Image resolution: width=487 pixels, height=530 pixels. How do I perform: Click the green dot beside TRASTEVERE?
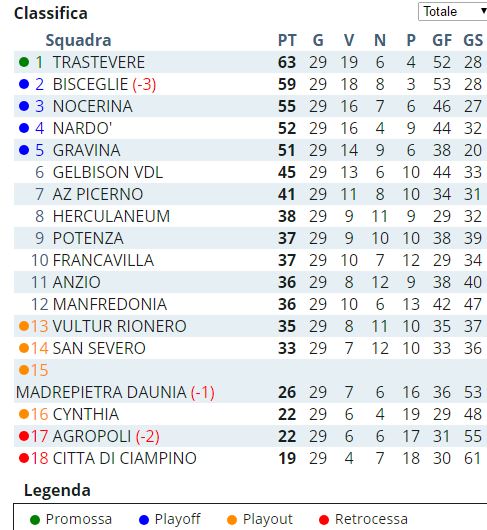(x=24, y=62)
